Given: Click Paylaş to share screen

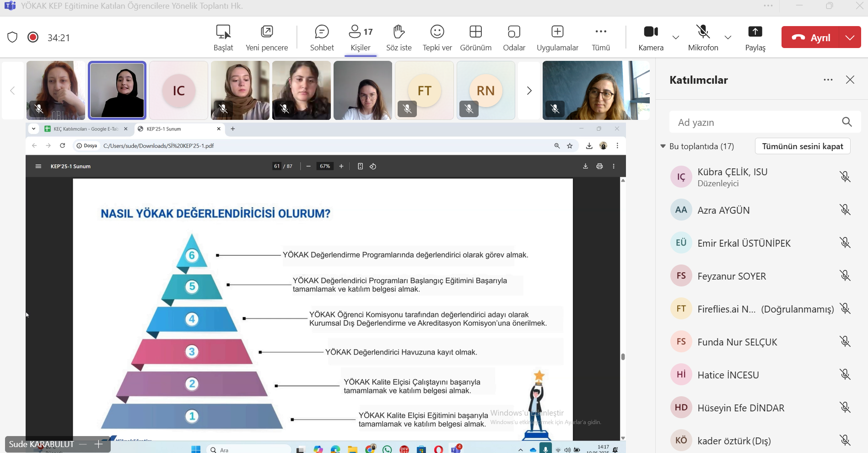Looking at the screenshot, I should pyautogui.click(x=755, y=38).
